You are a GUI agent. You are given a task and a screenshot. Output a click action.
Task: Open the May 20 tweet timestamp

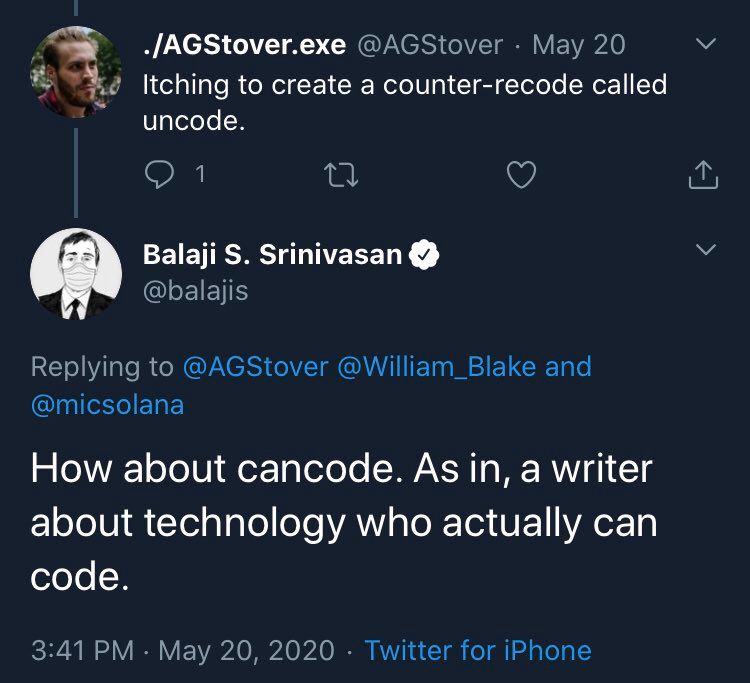coord(579,45)
